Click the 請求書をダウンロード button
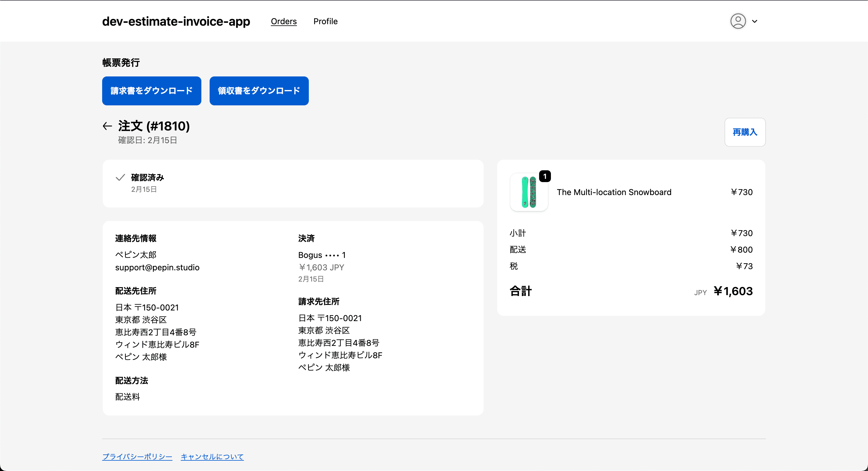868x471 pixels. tap(151, 91)
